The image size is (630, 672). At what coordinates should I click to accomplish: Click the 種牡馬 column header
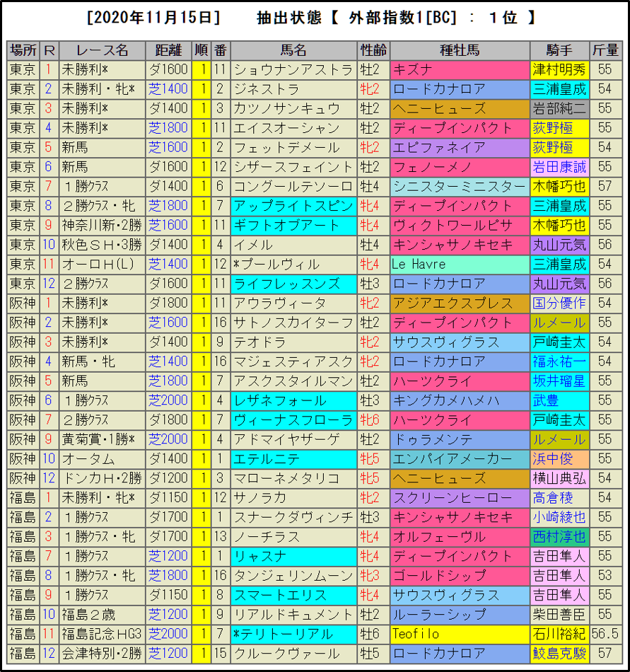460,50
